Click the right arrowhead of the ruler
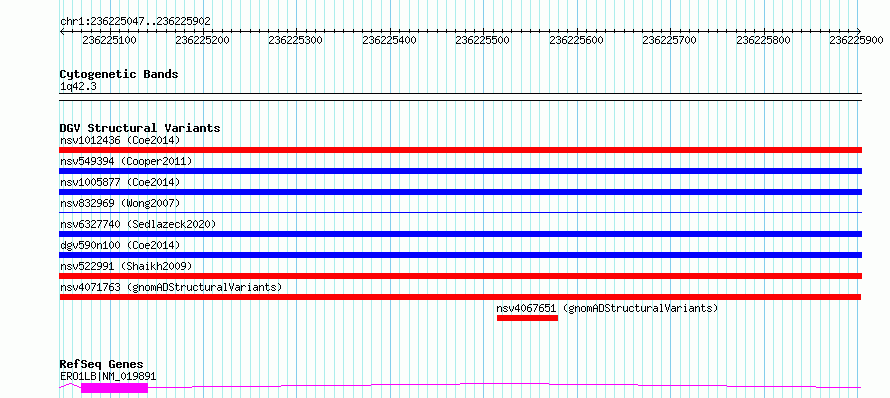The image size is (890, 398). tap(859, 31)
